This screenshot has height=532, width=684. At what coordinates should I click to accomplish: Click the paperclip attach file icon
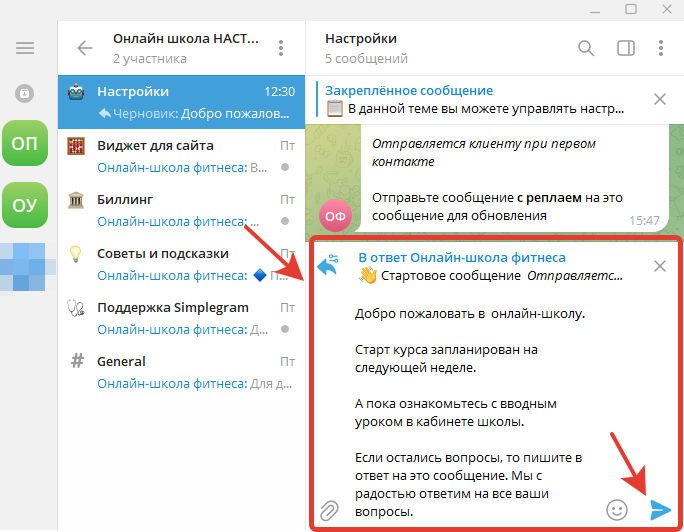(329, 511)
